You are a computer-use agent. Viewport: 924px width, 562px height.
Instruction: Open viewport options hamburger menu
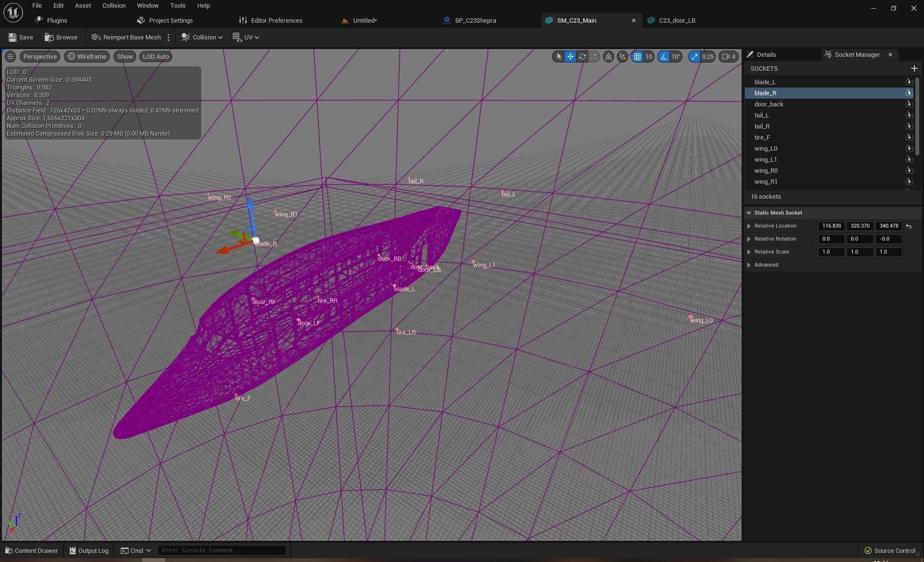point(10,57)
